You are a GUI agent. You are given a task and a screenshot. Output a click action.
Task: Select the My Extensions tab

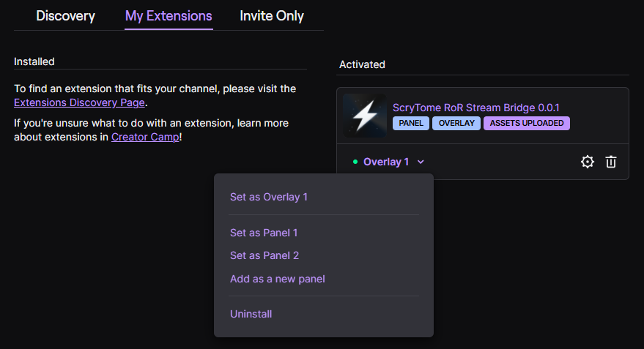169,16
